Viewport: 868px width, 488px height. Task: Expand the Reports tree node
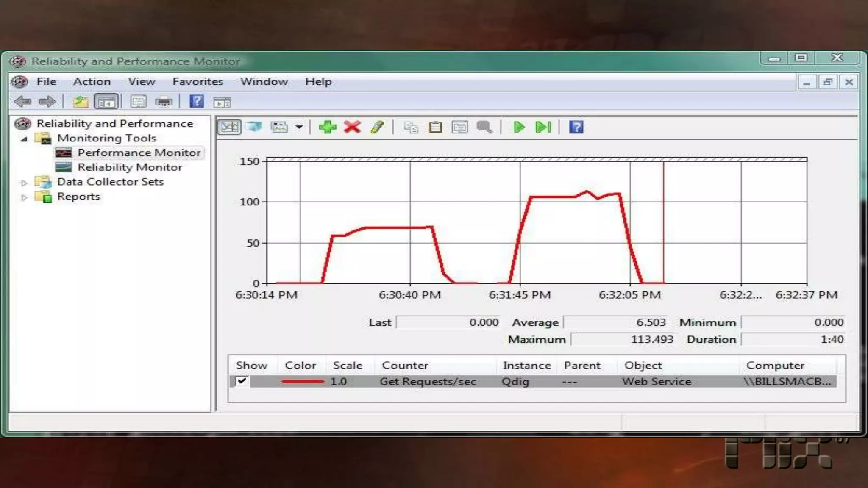(24, 197)
